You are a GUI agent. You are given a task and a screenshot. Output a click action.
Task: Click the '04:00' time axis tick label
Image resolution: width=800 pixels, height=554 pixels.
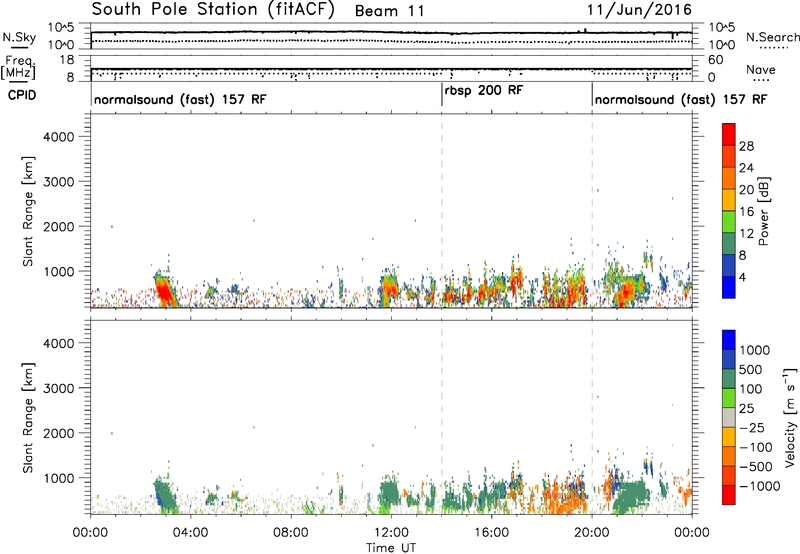pos(190,533)
